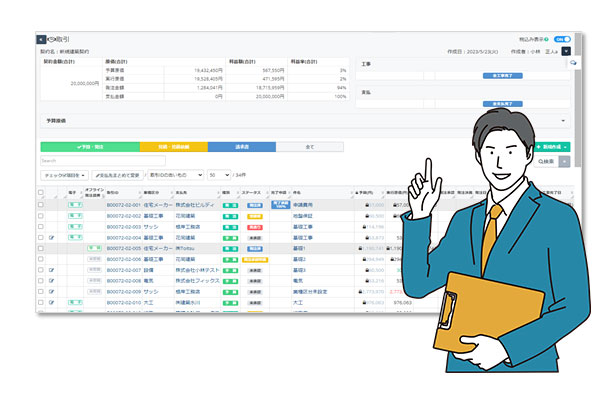Expand the 予算原価 panel
The image size is (612, 396).
pos(305,121)
